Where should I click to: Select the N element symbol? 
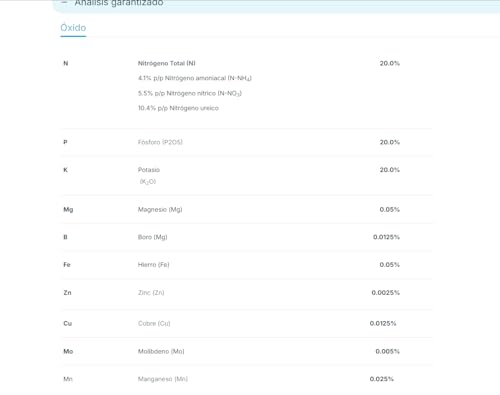coord(66,63)
